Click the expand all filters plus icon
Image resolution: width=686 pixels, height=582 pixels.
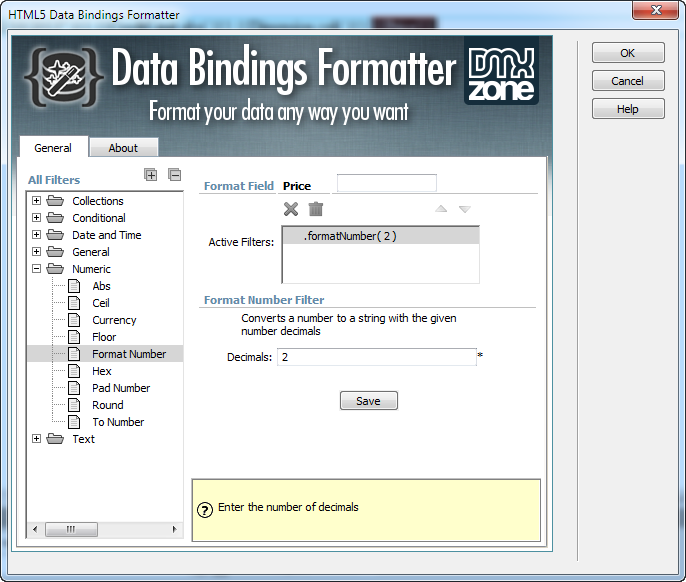pyautogui.click(x=150, y=175)
